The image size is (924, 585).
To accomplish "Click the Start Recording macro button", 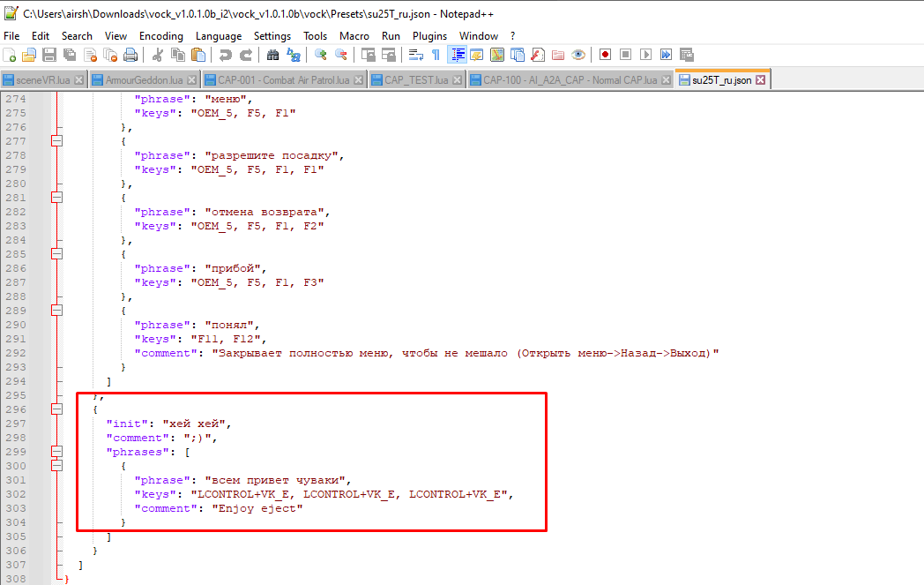I will pyautogui.click(x=605, y=55).
